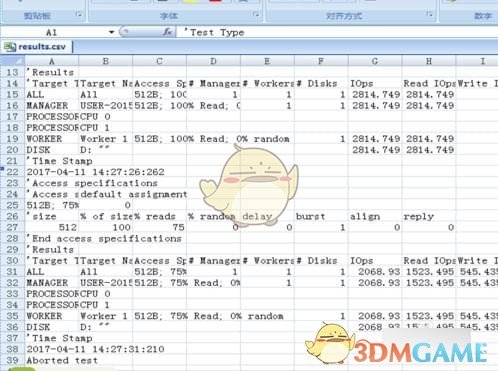Select column H header

tap(429, 61)
